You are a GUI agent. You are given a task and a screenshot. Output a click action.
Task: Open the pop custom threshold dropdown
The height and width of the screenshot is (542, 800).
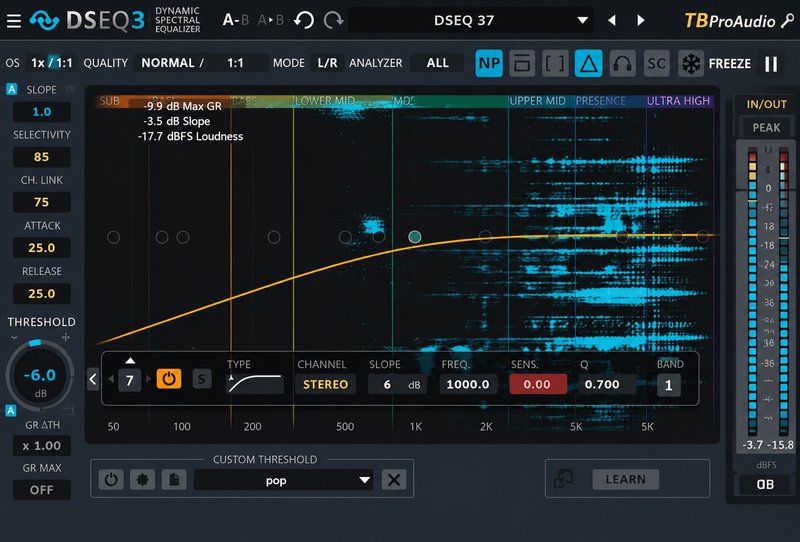click(284, 480)
